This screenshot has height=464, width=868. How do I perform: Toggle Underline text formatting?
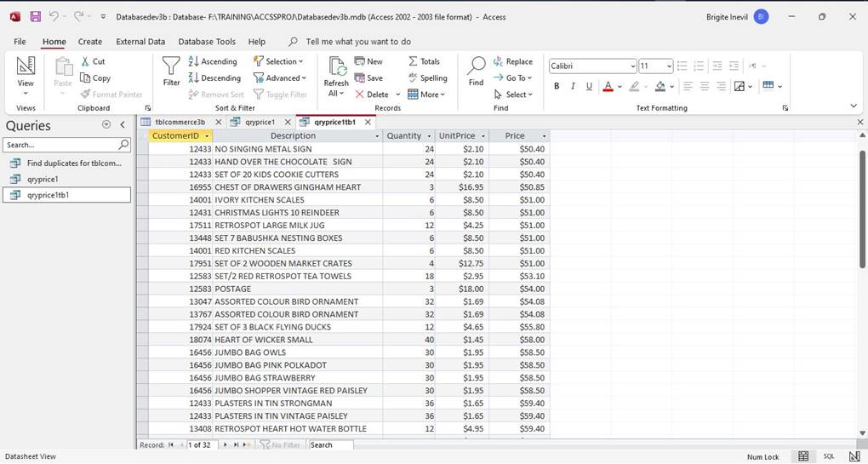[x=589, y=86]
